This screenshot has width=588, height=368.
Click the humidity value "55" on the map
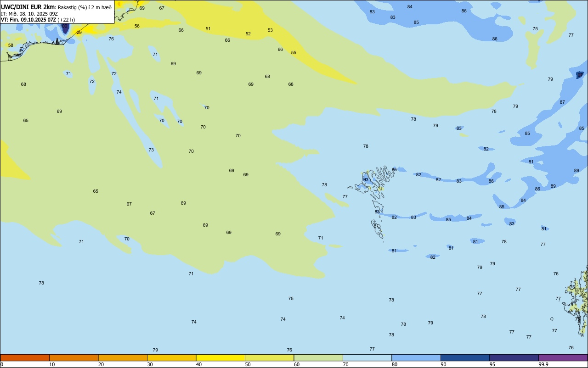294,53
